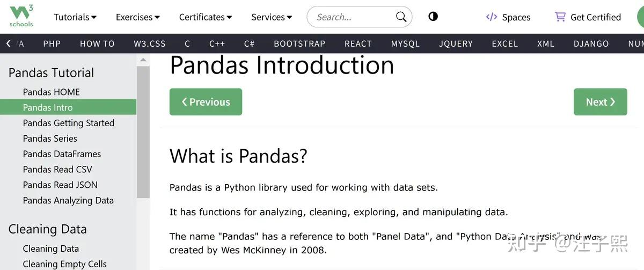Open Cleaning Empty Cells link

coord(64,264)
